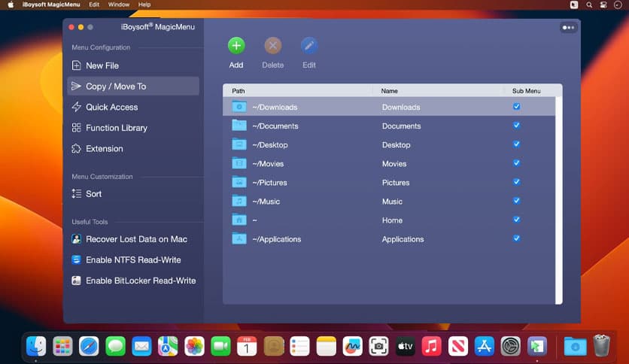Click Spotlight search icon in menu bar
629x364 pixels.
coord(589,5)
